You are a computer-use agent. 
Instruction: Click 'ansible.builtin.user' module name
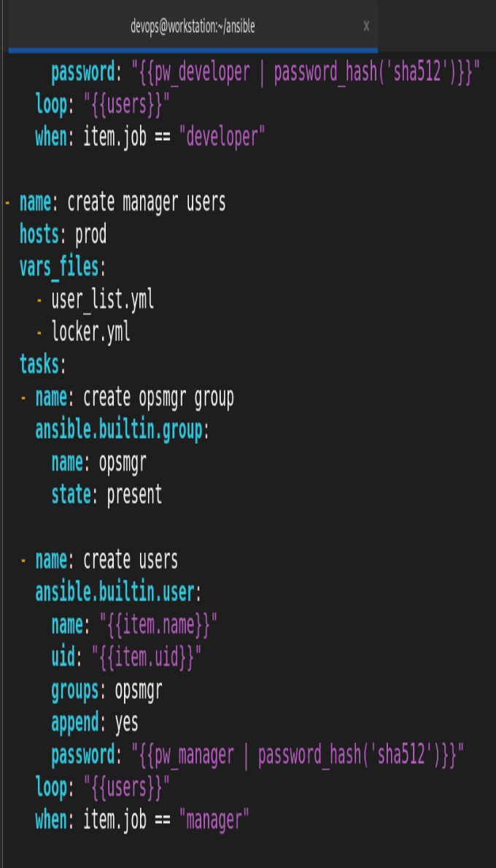[115, 593]
